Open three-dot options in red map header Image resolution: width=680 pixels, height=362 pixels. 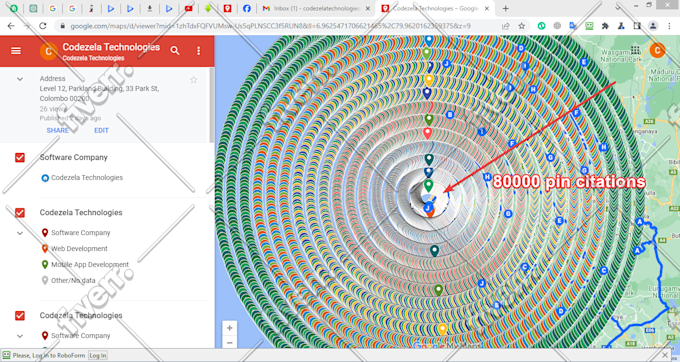199,51
